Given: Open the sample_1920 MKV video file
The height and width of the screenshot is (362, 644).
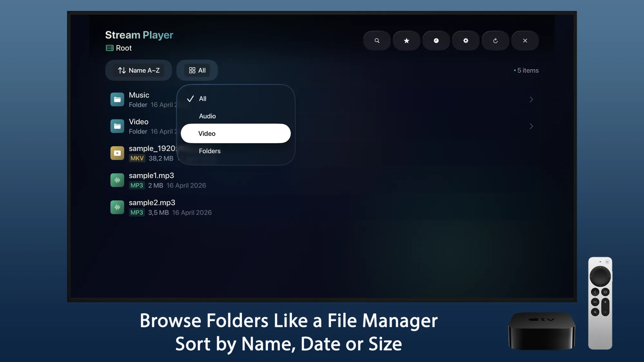Looking at the screenshot, I should tap(322, 153).
